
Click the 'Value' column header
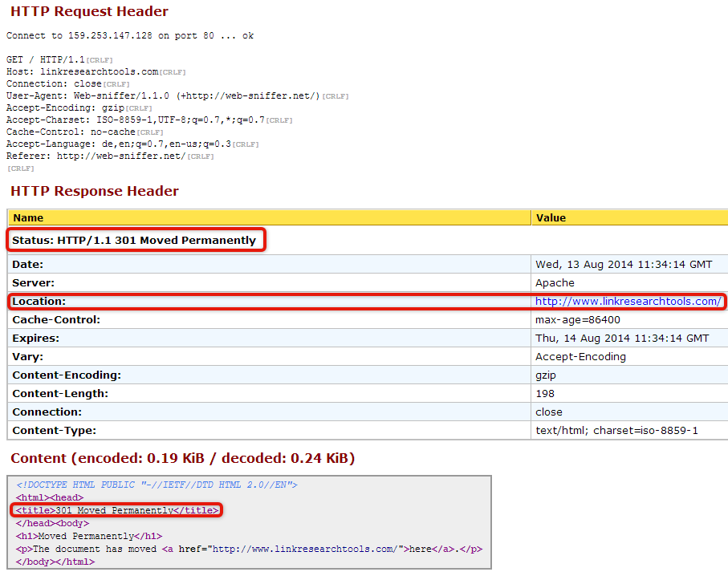pos(630,217)
